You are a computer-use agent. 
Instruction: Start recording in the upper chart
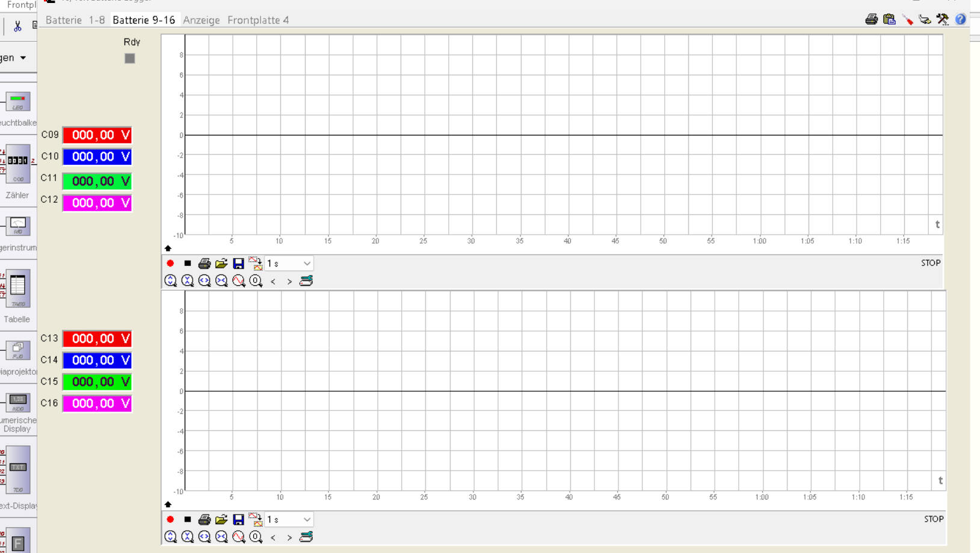(170, 264)
